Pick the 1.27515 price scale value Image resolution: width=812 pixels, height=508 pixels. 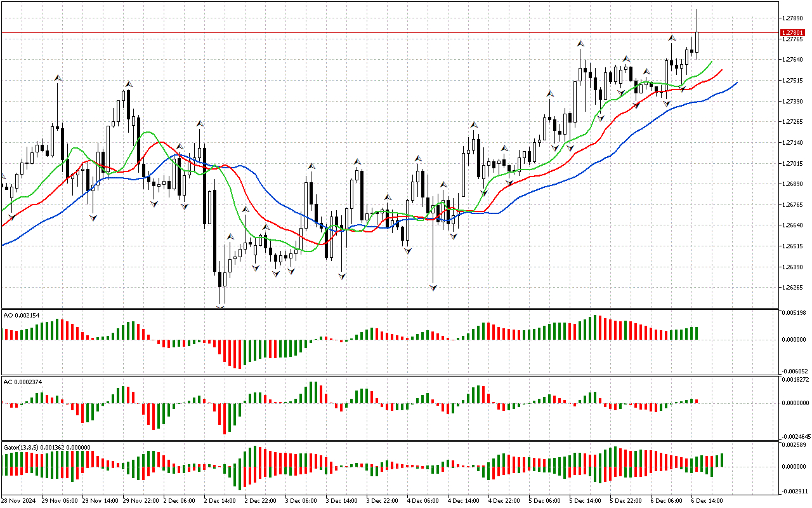(x=793, y=81)
